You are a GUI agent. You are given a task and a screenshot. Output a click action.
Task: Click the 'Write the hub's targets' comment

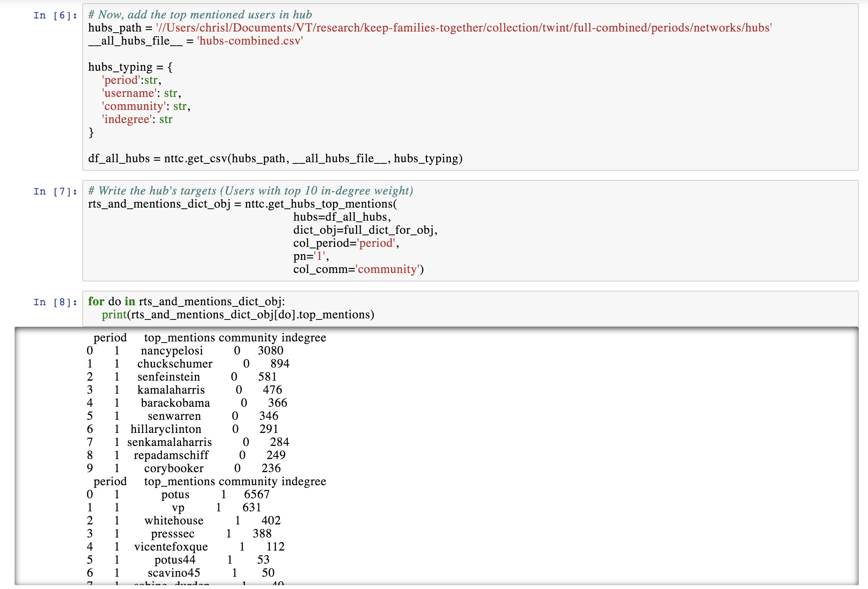250,191
